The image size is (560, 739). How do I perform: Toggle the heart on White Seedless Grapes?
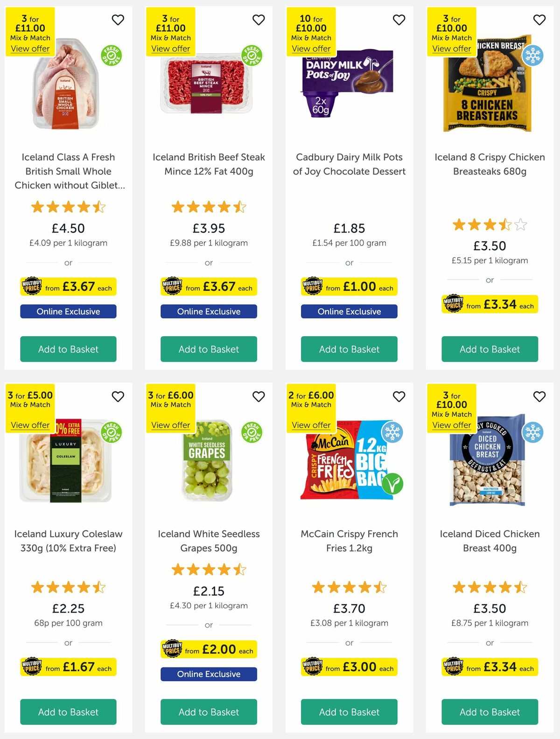click(x=258, y=396)
